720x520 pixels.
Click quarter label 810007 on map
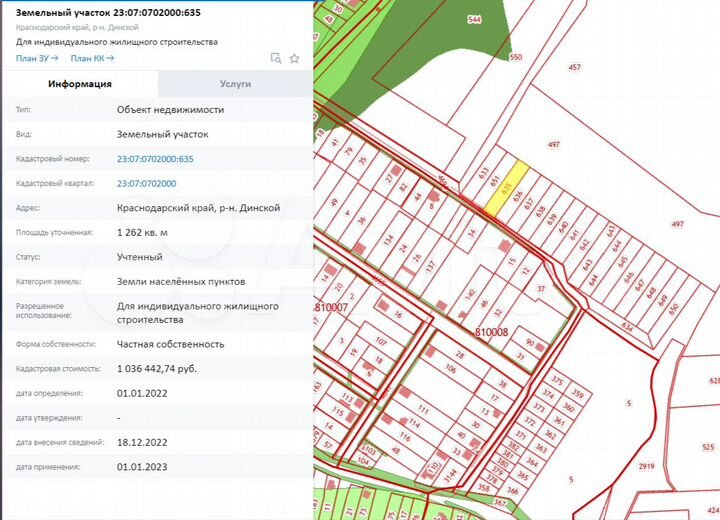[331, 307]
